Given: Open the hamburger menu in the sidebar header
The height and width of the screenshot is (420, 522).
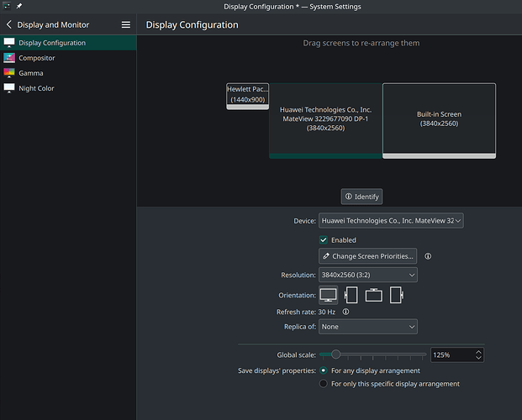Looking at the screenshot, I should tap(126, 24).
